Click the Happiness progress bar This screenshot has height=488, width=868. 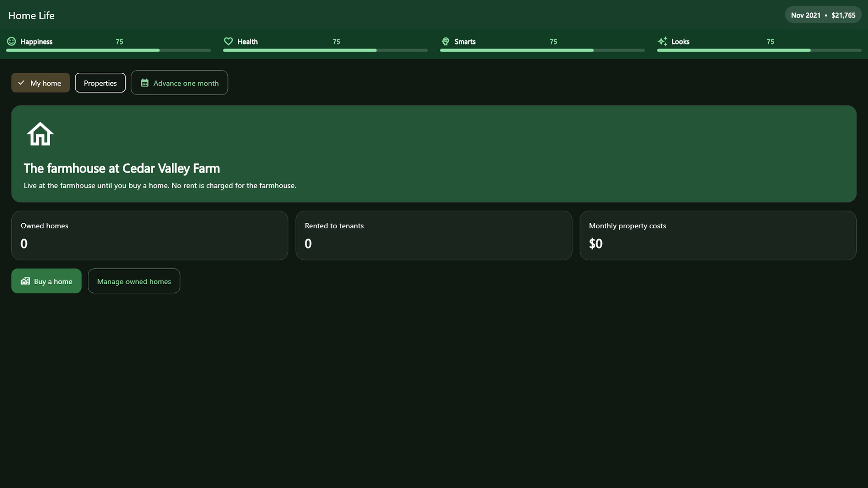click(x=108, y=50)
